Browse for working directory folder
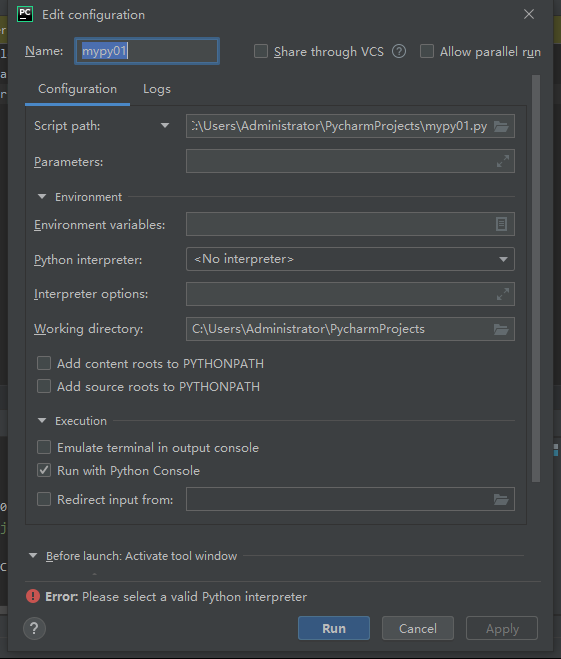 (x=501, y=329)
